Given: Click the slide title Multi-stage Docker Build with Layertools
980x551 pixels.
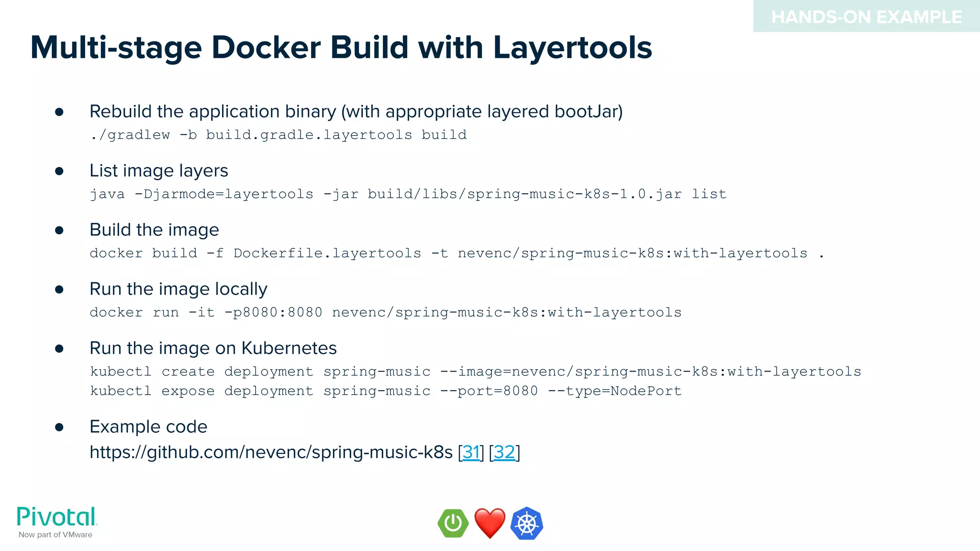Looking at the screenshot, I should tap(341, 47).
